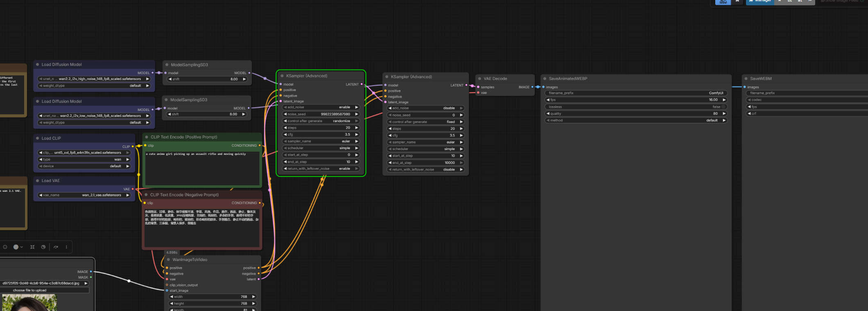This screenshot has height=311, width=868.
Task: Open the codec dropdown in SaveWEBM
Action: click(x=807, y=100)
